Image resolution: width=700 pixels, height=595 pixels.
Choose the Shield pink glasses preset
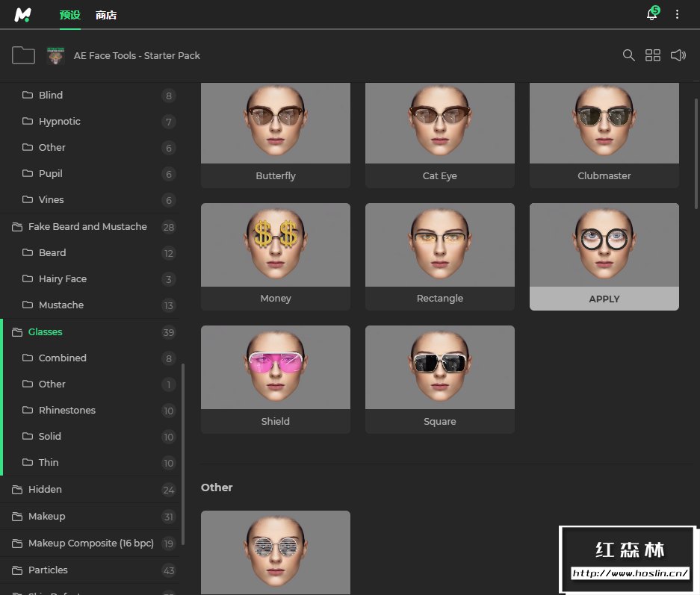coord(276,369)
